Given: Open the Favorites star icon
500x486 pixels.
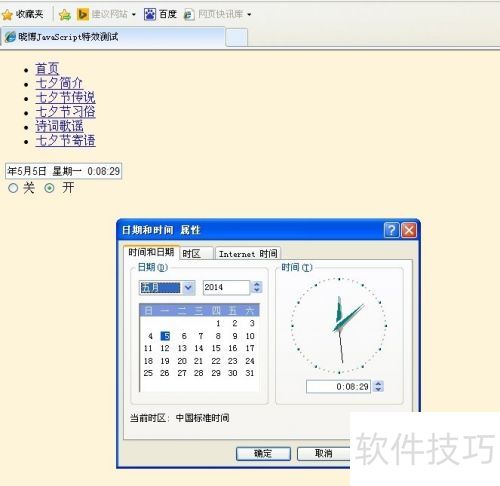Looking at the screenshot, I should [x=7, y=14].
